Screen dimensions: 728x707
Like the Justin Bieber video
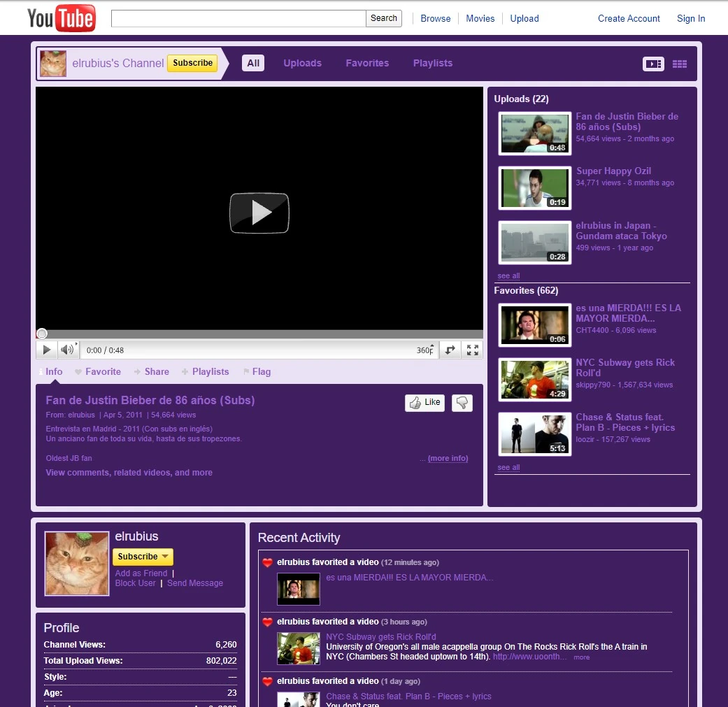pos(424,403)
